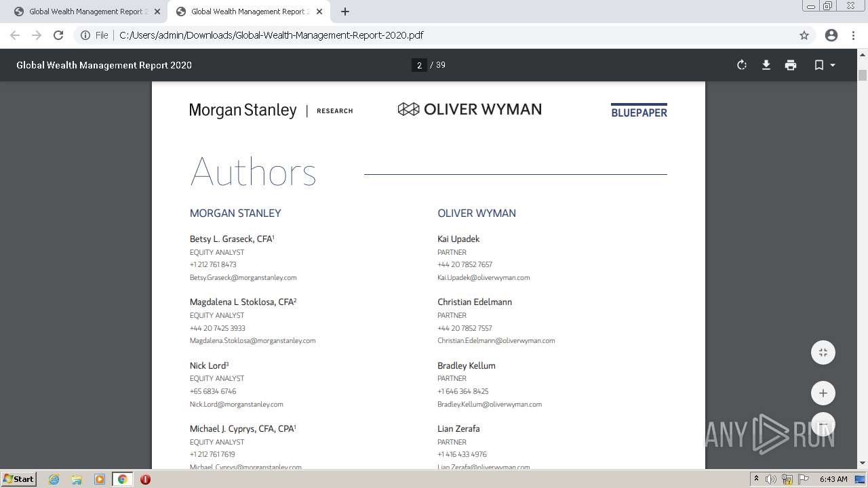Click Kai.Upadek@oliverwyman.com email
Viewport: 868px width, 488px height.
tap(484, 277)
